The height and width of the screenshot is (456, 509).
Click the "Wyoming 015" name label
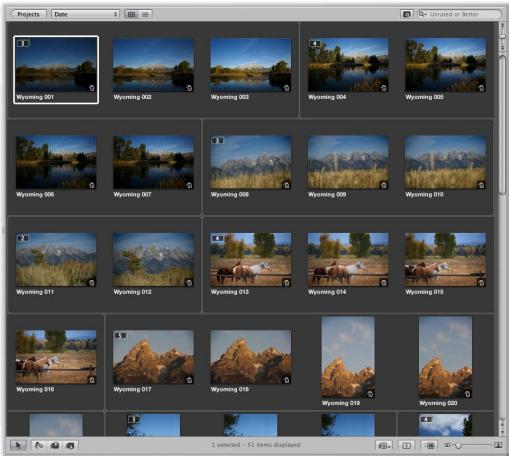424,292
